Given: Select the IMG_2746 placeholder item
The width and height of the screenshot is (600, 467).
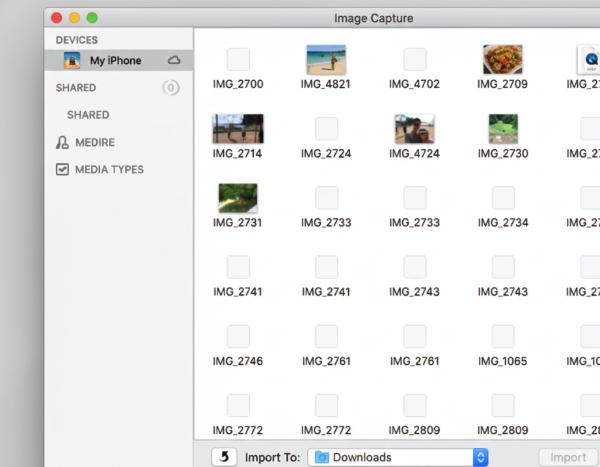Looking at the screenshot, I should point(238,336).
